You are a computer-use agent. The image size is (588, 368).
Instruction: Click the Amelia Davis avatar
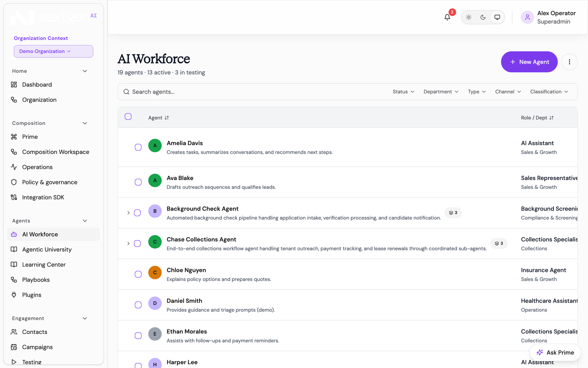(x=155, y=146)
